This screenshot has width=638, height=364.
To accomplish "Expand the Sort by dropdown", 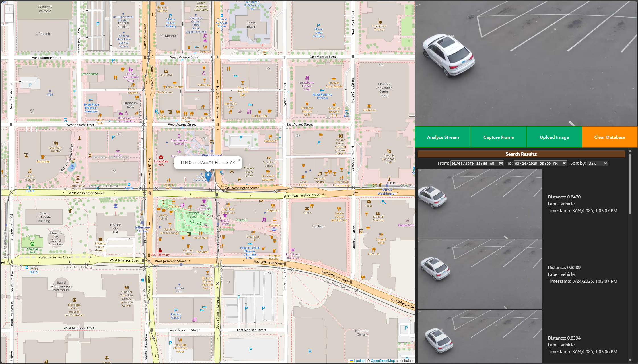I will click(598, 164).
